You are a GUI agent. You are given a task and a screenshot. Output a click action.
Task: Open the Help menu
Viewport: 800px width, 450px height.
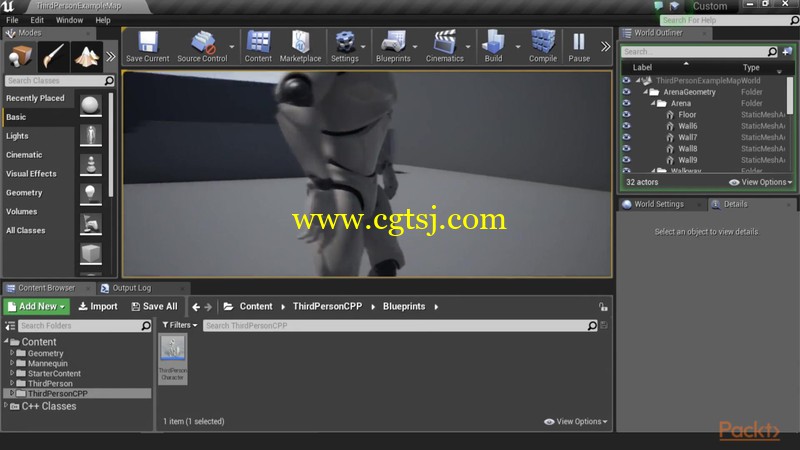(103, 20)
